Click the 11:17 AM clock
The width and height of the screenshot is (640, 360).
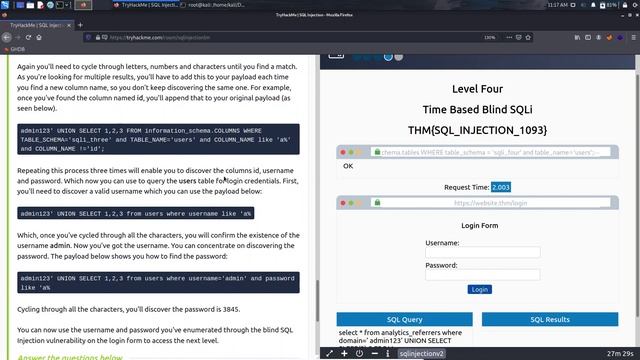pyautogui.click(x=558, y=5)
